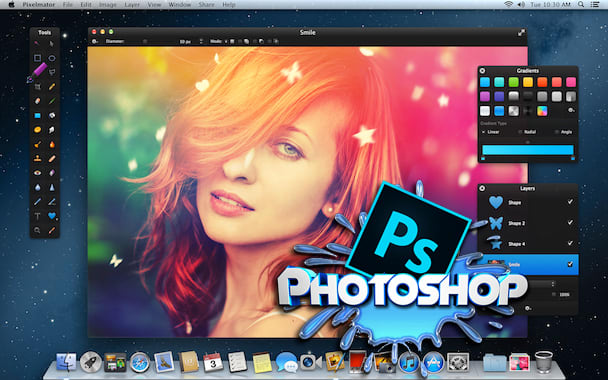Open Spotlight search in menu bar
This screenshot has width=608, height=380.
coord(580,4)
